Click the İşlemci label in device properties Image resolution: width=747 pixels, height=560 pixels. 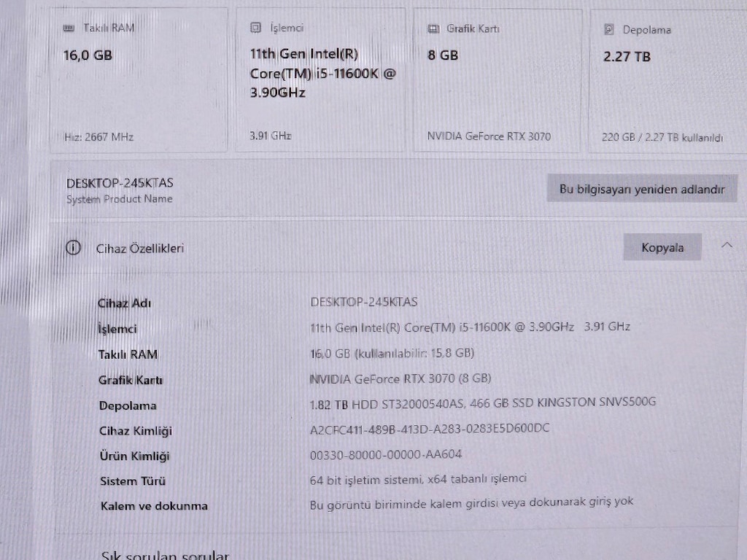pos(117,329)
